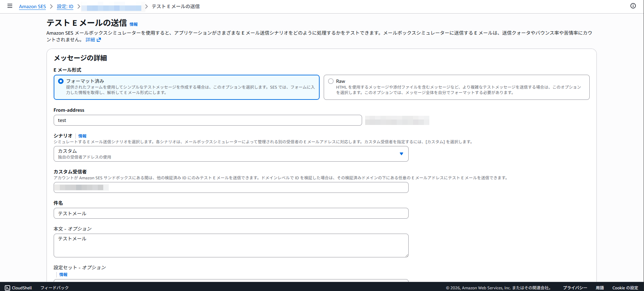Open プライバシー link in footer
Image resolution: width=644 pixels, height=291 pixels.
[575, 288]
